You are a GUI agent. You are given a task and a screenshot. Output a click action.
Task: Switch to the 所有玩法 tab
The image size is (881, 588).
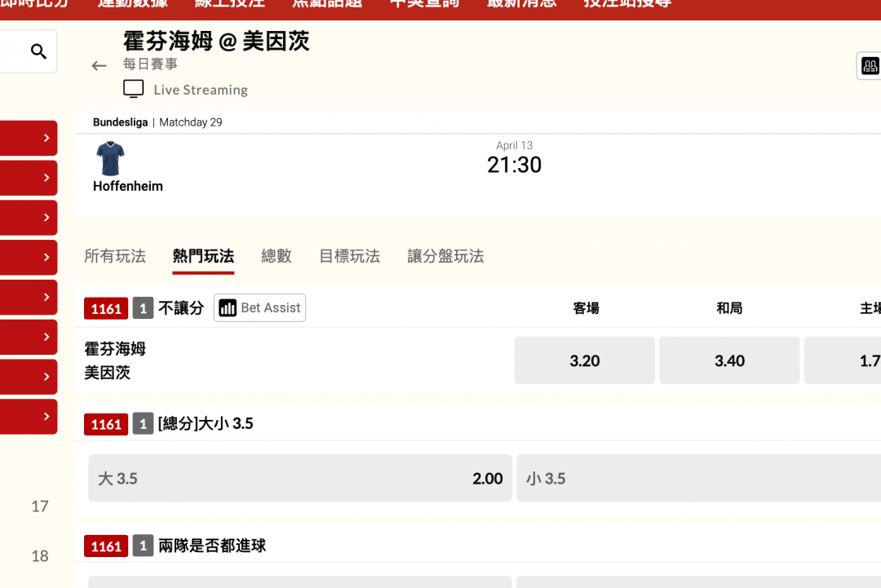(x=115, y=256)
